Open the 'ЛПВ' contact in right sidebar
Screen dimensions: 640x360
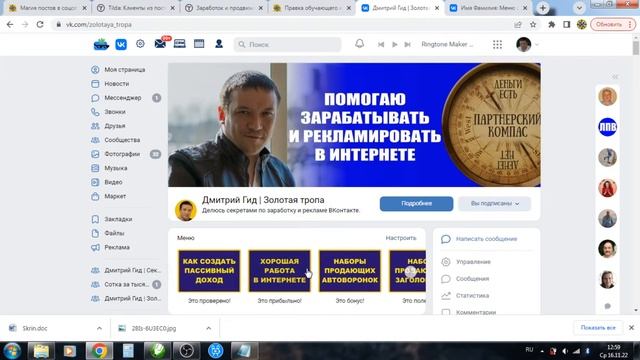point(607,127)
